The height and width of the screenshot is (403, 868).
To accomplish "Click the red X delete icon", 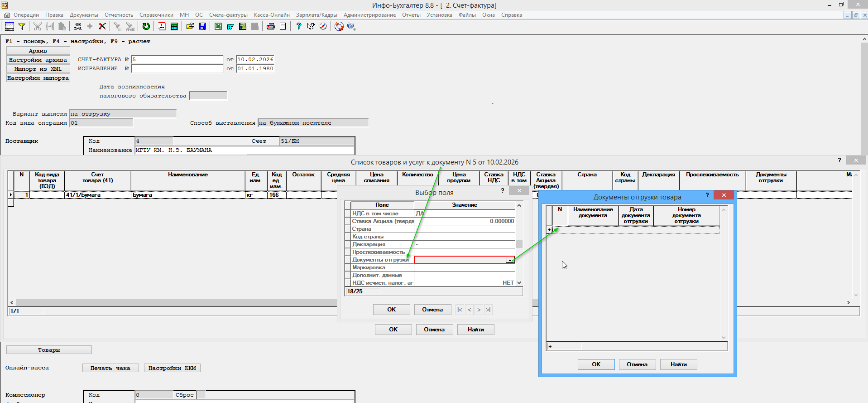I will click(102, 26).
